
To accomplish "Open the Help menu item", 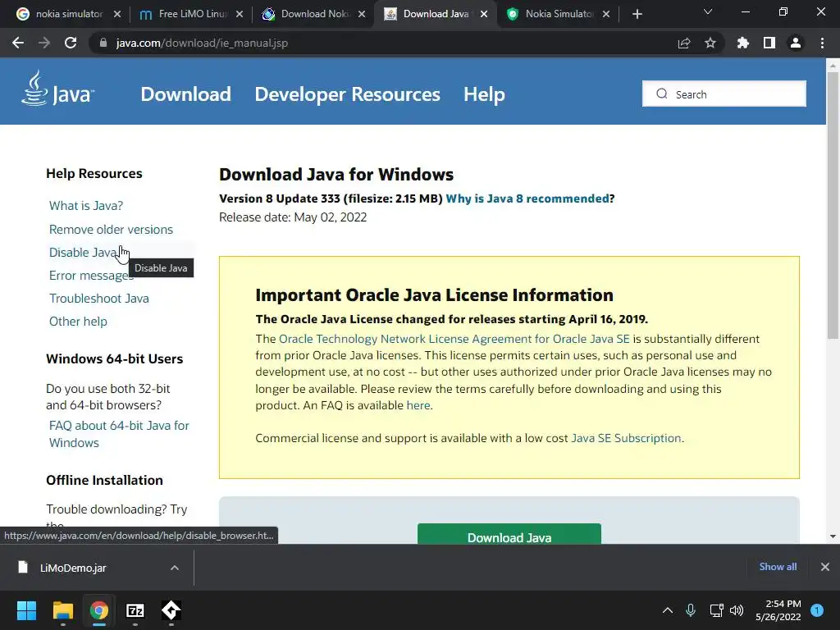I will click(x=484, y=94).
